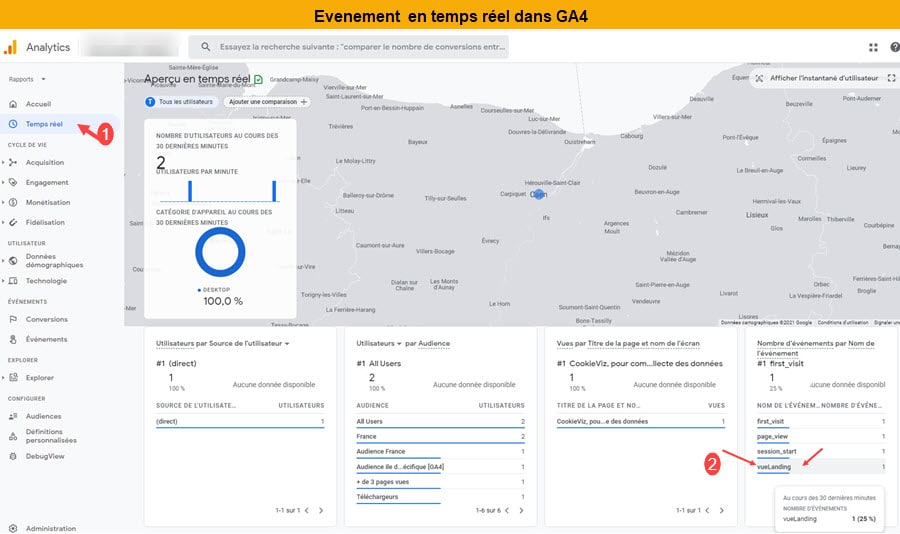Click the DebugView bug icon
Image resolution: width=900 pixels, height=534 pixels.
(x=13, y=456)
